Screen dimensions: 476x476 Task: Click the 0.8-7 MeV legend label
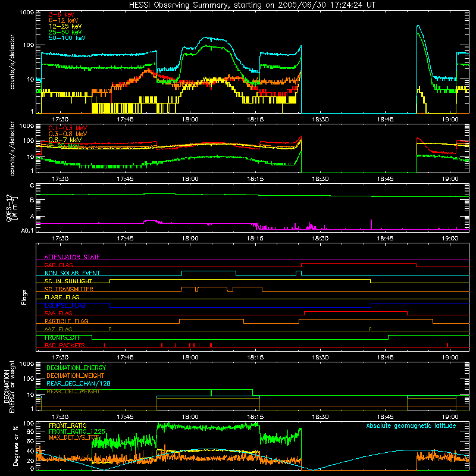[65, 140]
